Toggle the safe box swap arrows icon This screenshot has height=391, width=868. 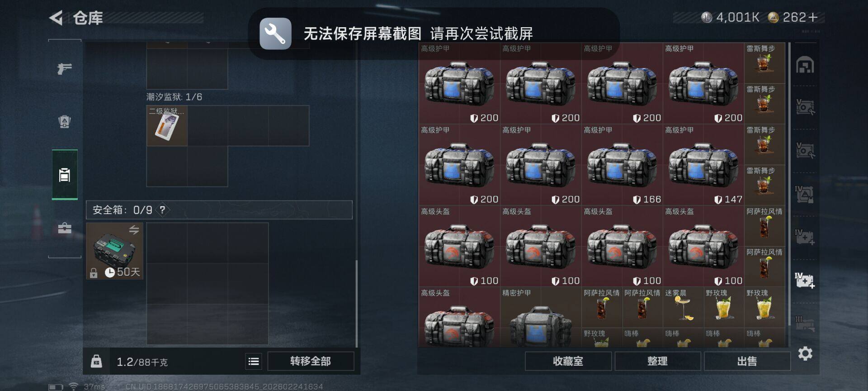134,230
